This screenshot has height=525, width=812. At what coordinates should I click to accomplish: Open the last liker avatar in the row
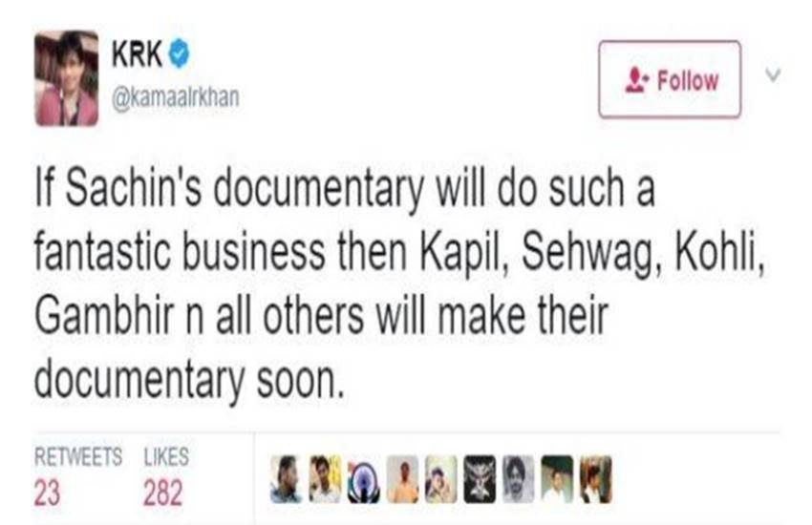coord(595,479)
